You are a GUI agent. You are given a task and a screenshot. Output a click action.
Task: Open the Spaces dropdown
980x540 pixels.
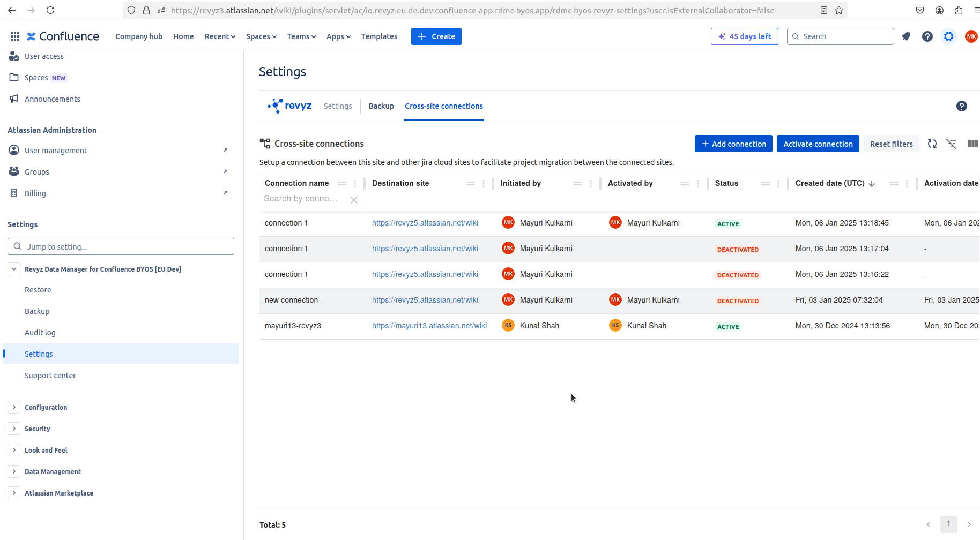(x=261, y=36)
